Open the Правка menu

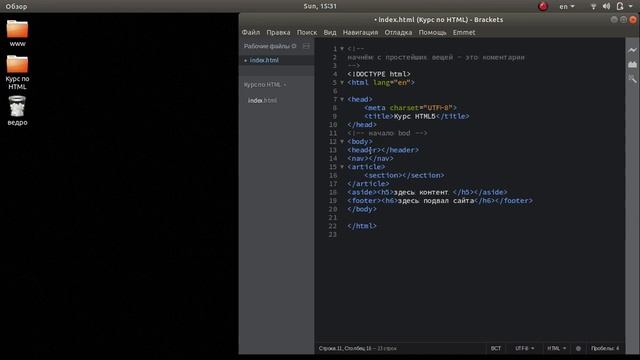(x=278, y=32)
